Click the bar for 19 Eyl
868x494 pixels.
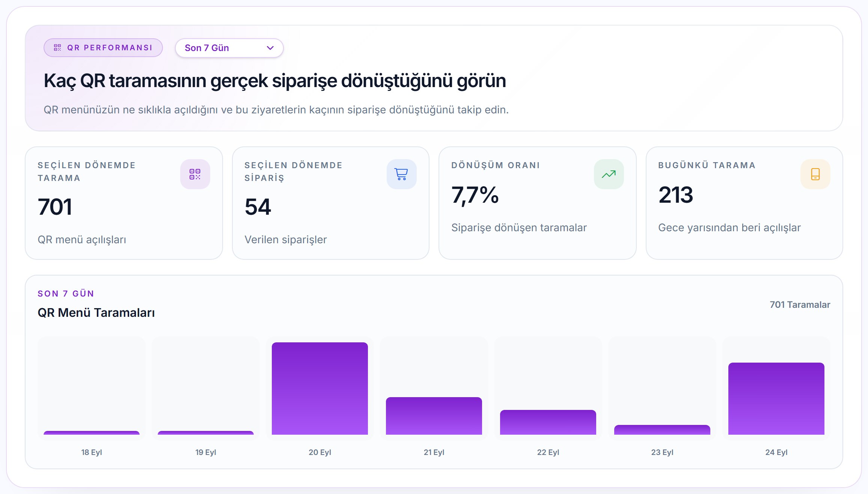206,433
